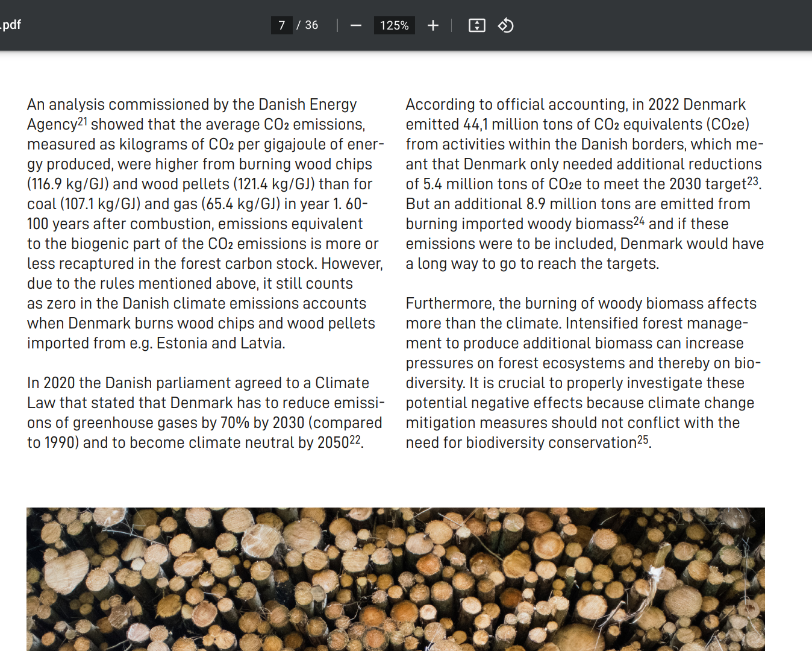Click the stacked logs photograph
The width and height of the screenshot is (812, 651).
coord(395,579)
